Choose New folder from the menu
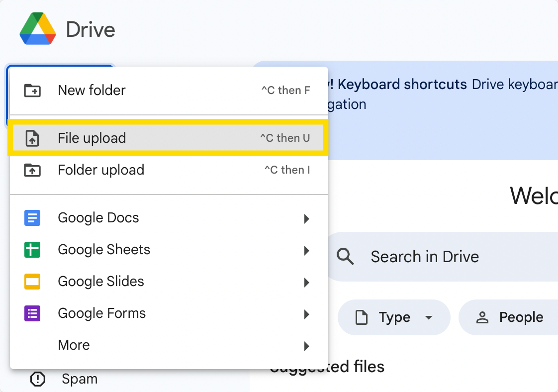This screenshot has height=392, width=558. point(169,91)
